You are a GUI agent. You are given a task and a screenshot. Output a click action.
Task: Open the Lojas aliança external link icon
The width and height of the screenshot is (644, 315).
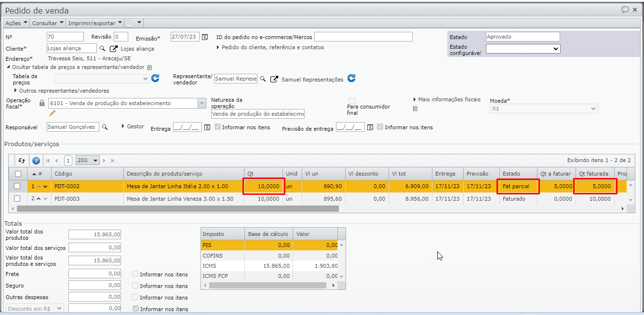pos(114,49)
